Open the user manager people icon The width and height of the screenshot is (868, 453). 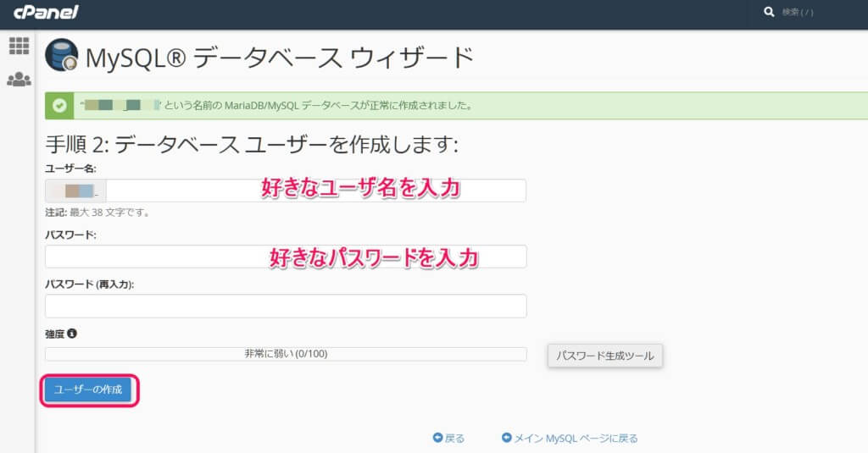click(x=19, y=80)
